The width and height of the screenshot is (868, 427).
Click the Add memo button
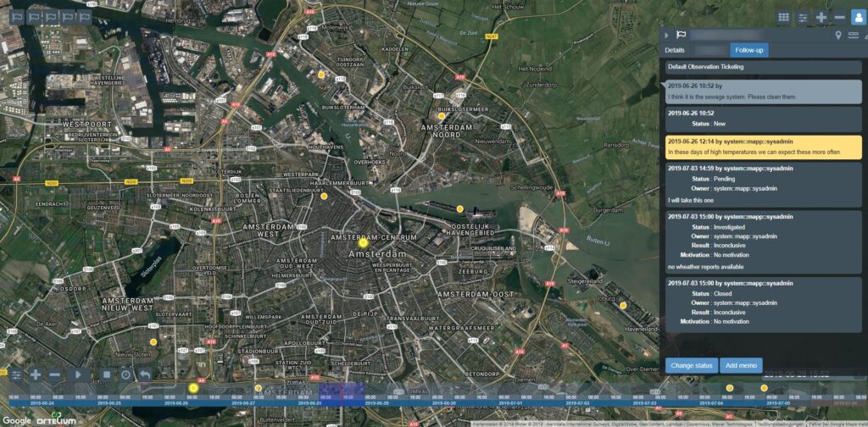(741, 366)
